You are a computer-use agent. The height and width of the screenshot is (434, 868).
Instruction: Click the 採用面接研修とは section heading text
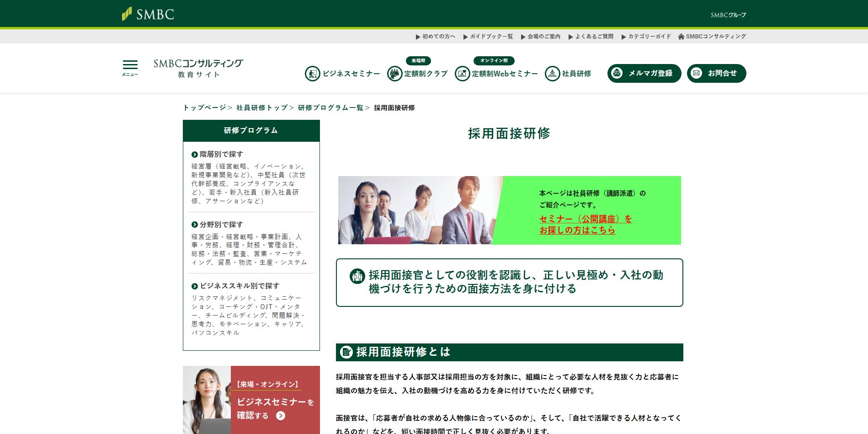tap(403, 352)
